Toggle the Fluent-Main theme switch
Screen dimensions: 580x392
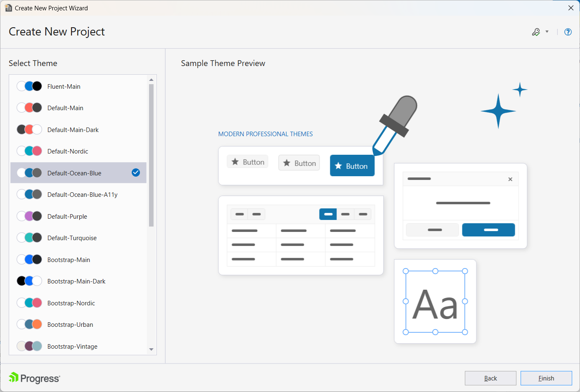(29, 86)
